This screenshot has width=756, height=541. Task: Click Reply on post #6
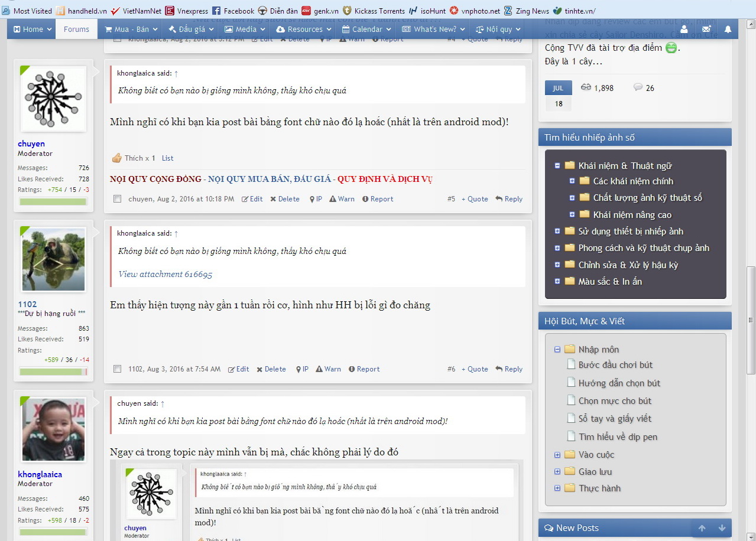(509, 369)
